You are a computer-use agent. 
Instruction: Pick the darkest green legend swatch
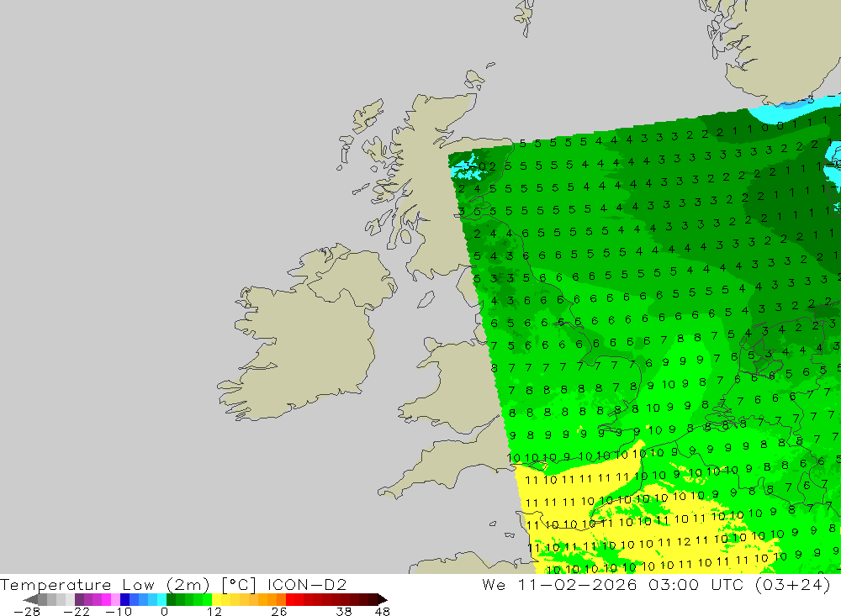[171, 599]
